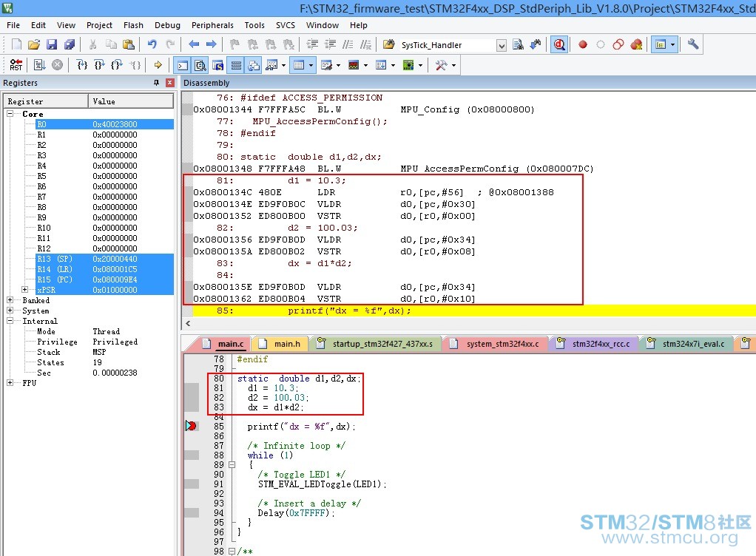
Task: Select the R0 register row
Action: 104,124
